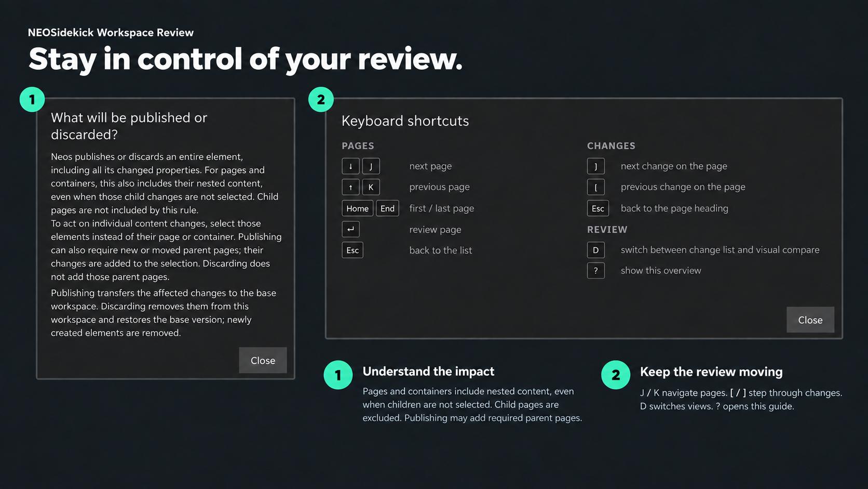Click the PAGES section heading
This screenshot has height=489, width=868.
tap(358, 146)
